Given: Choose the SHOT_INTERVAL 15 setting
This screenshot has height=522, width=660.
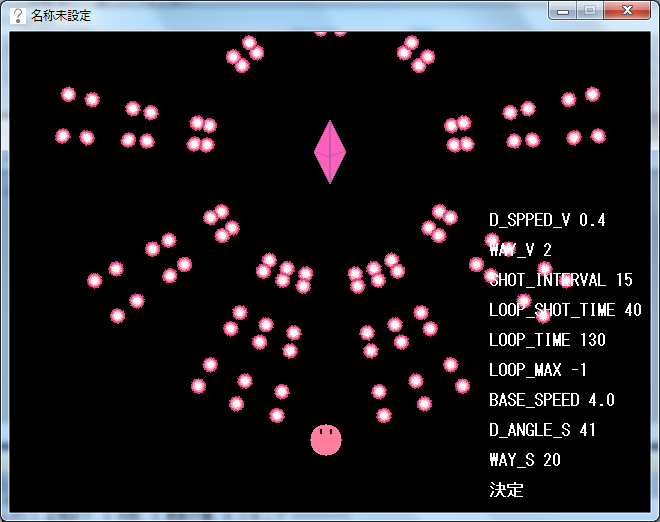Looking at the screenshot, I should pos(560,280).
